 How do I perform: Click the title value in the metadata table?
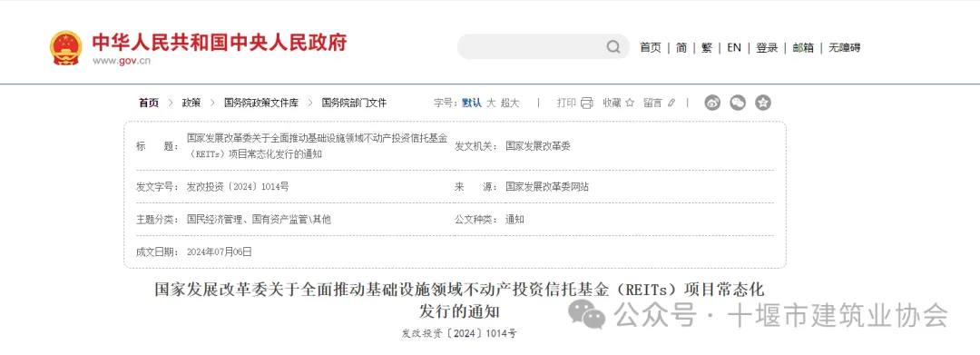pos(317,146)
